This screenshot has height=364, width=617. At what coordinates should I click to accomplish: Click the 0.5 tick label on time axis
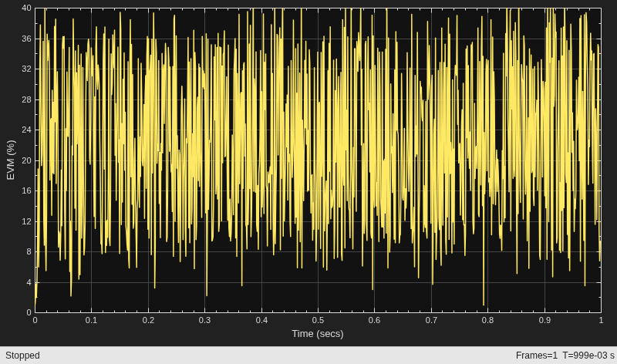coord(318,320)
